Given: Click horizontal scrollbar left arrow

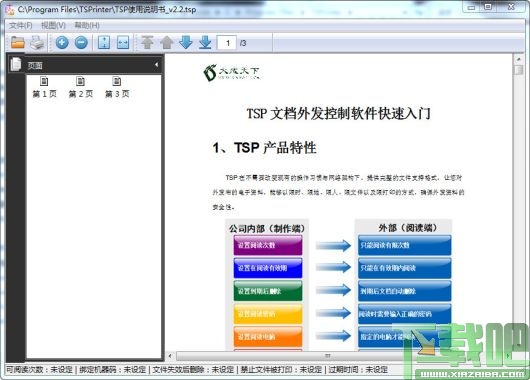Looking at the screenshot, I should (x=170, y=356).
